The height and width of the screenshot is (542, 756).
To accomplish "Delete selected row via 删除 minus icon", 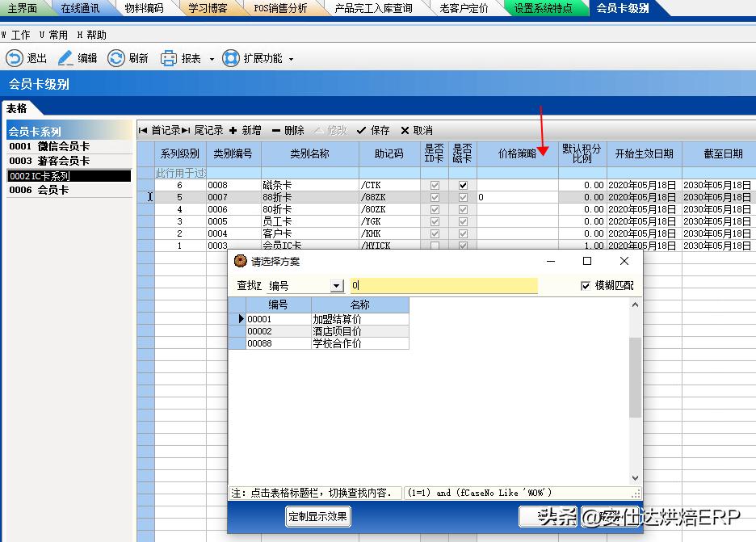I will coord(276,129).
